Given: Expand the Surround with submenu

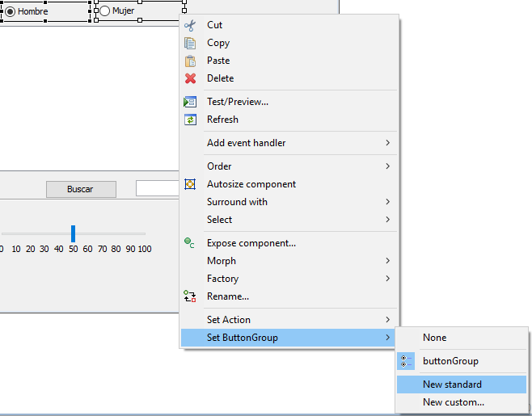Looking at the screenshot, I should 387,202.
